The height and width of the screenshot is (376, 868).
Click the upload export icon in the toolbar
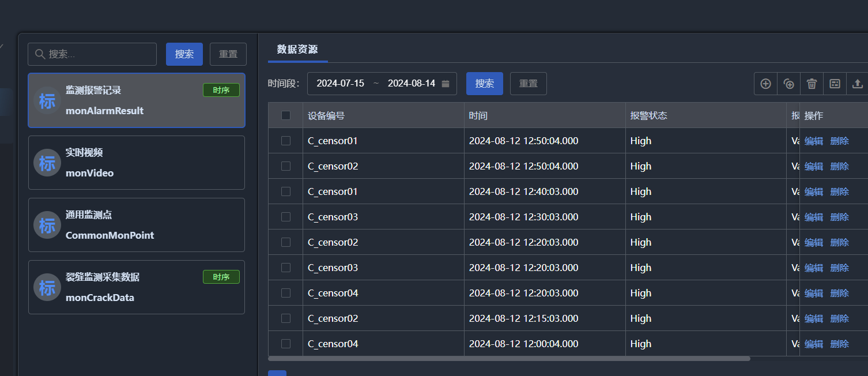[x=858, y=84]
